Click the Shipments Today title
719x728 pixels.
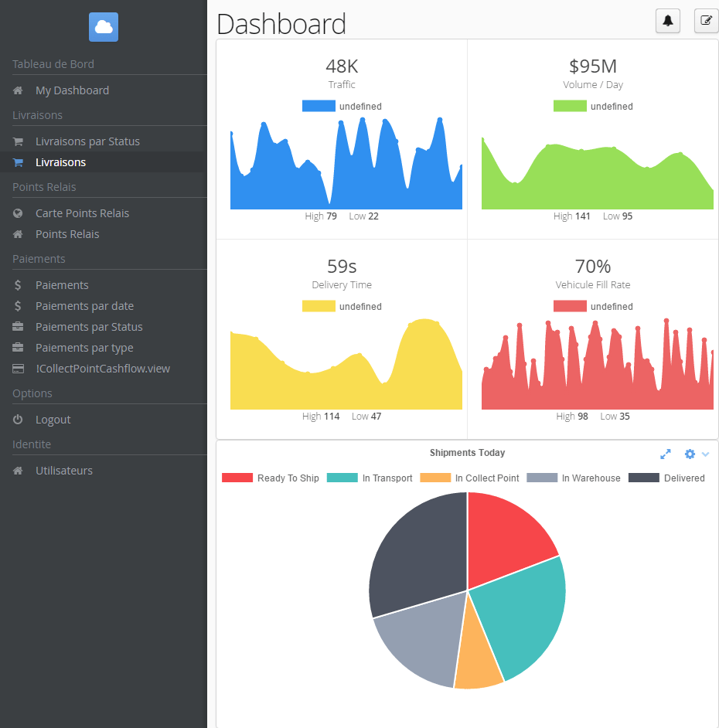click(x=467, y=453)
